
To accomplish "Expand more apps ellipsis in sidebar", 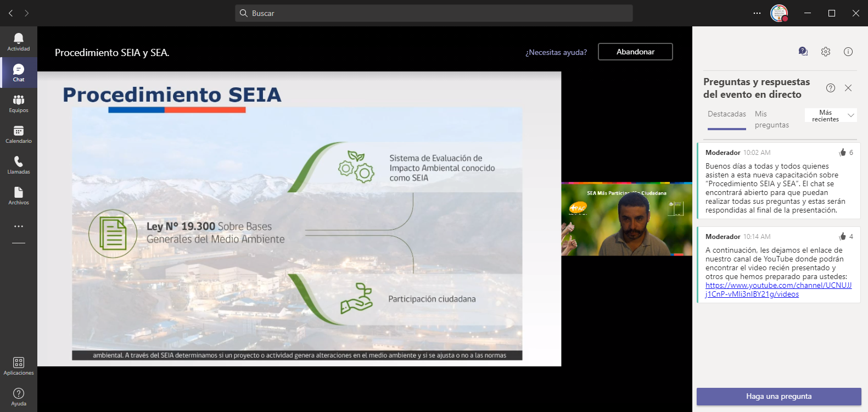I will coord(19,226).
